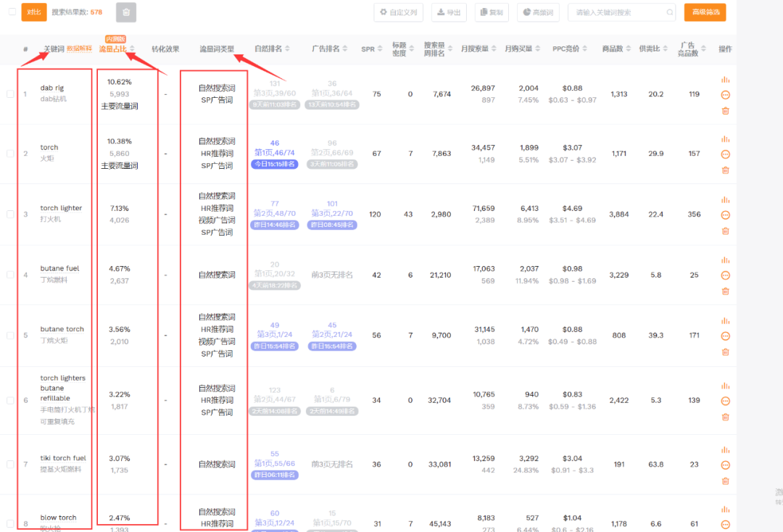Show trend chart for butane fuel
The height and width of the screenshot is (532, 783).
[726, 260]
